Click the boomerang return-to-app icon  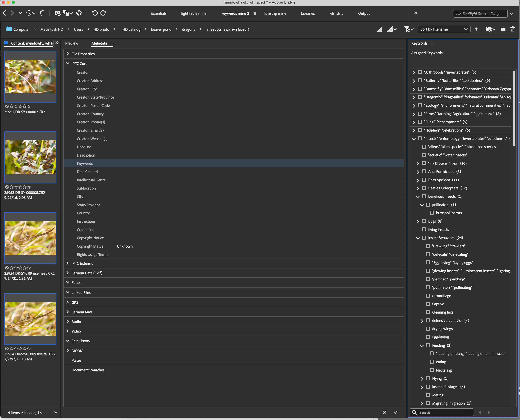point(42,13)
